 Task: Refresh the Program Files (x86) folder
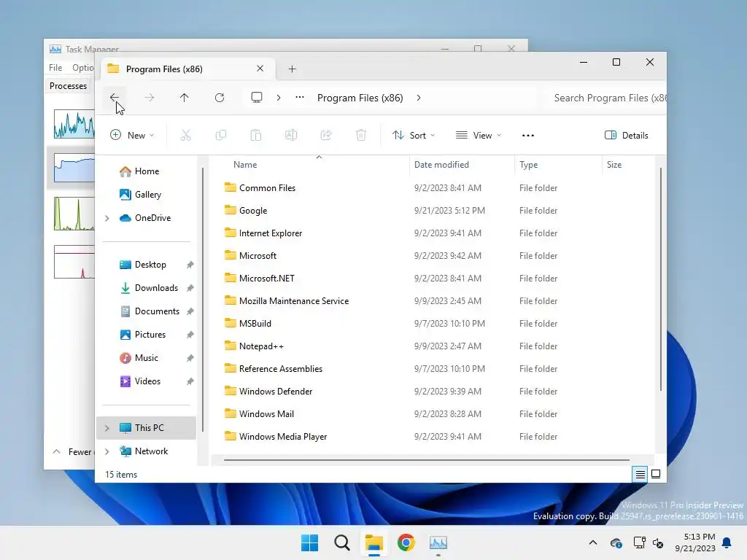[x=220, y=98]
